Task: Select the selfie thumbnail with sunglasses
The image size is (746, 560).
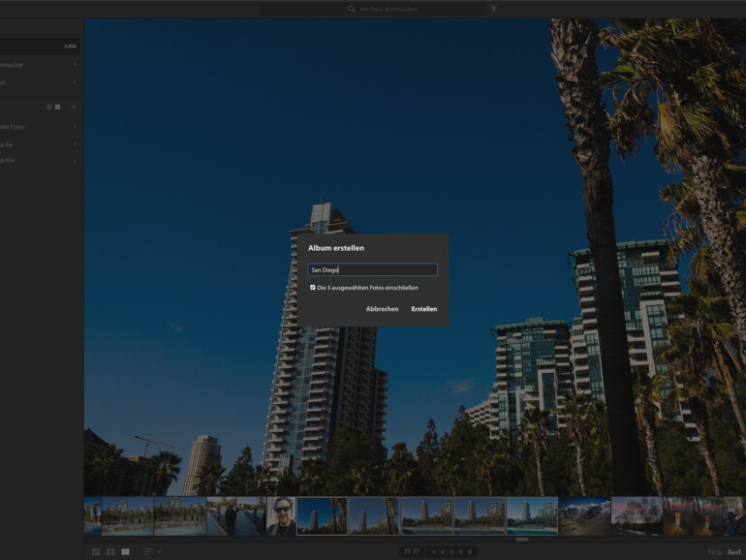Action: [x=281, y=516]
